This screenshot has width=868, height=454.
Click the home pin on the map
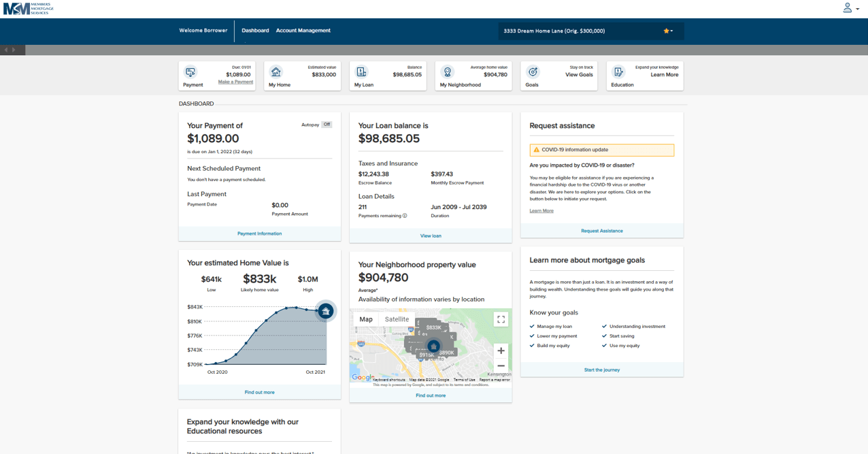(433, 346)
